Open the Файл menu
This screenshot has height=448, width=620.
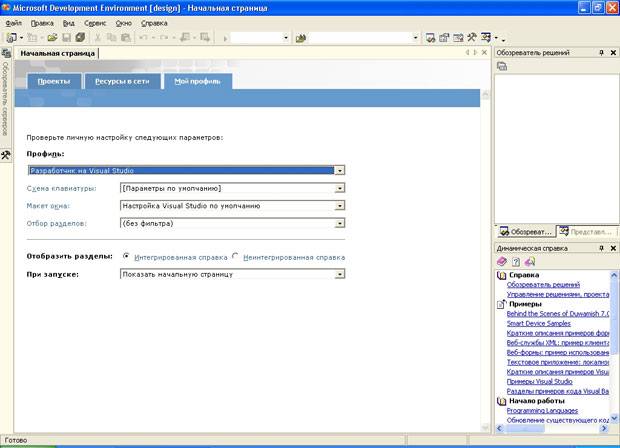[13, 23]
